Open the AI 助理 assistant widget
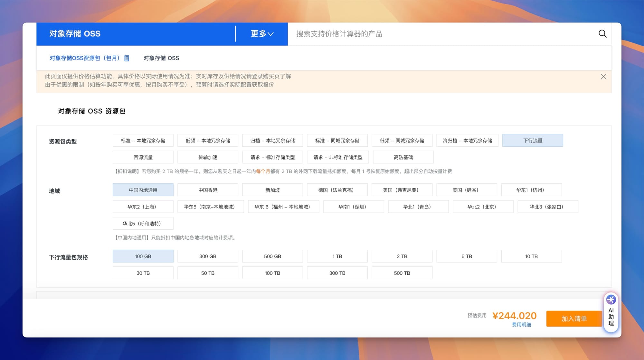This screenshot has width=644, height=360. click(x=611, y=313)
